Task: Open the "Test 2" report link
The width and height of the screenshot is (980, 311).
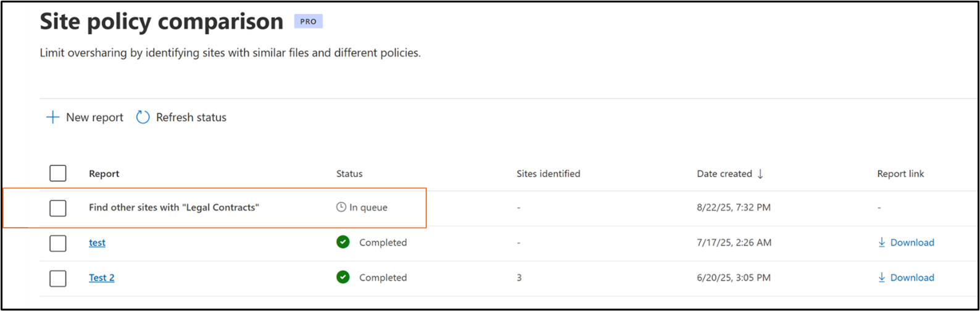Action: [x=101, y=278]
